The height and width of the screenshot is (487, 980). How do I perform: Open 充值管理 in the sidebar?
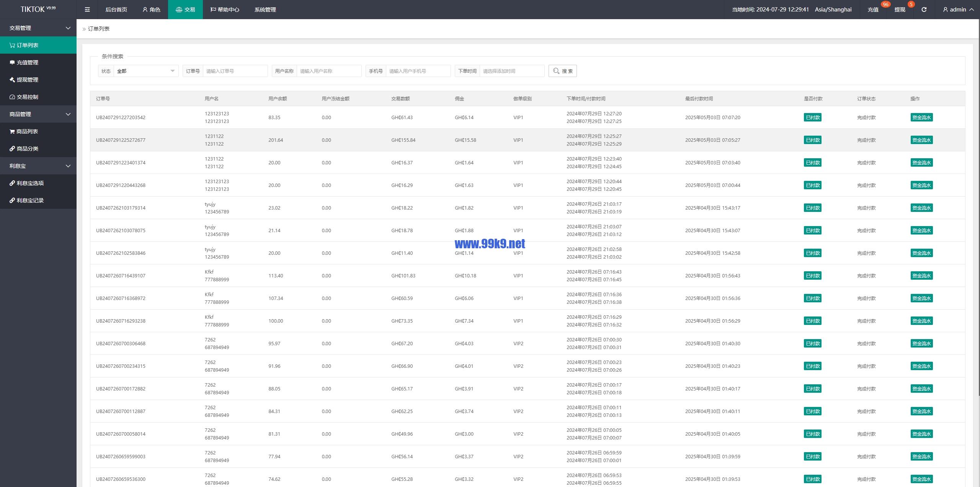(x=38, y=62)
